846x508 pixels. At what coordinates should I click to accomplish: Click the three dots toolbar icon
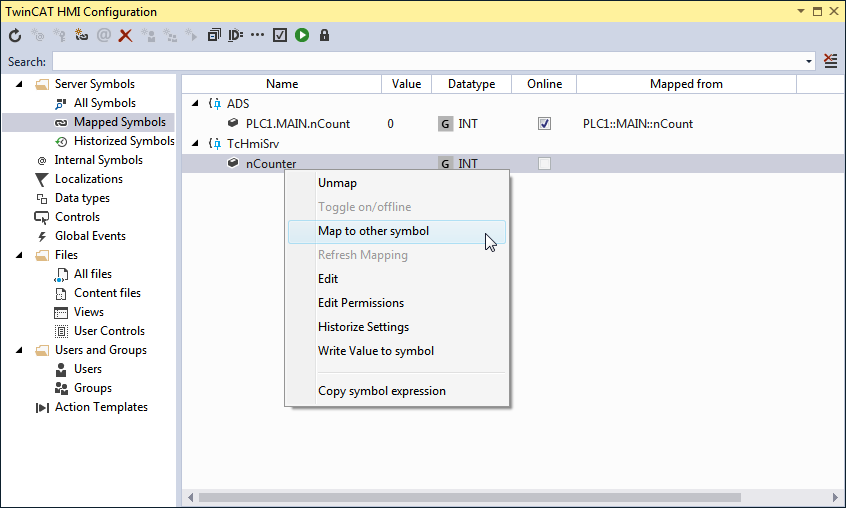pyautogui.click(x=257, y=36)
